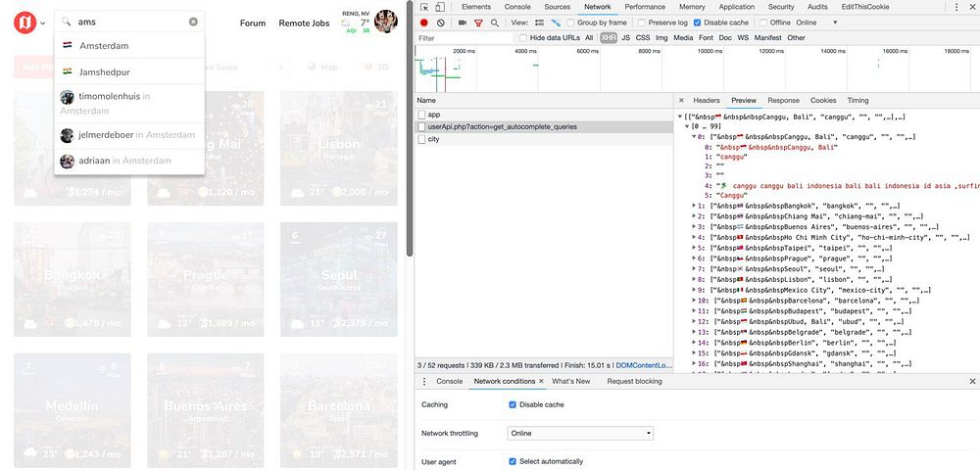Select the CSS filter type
980x470 pixels.
(643, 37)
